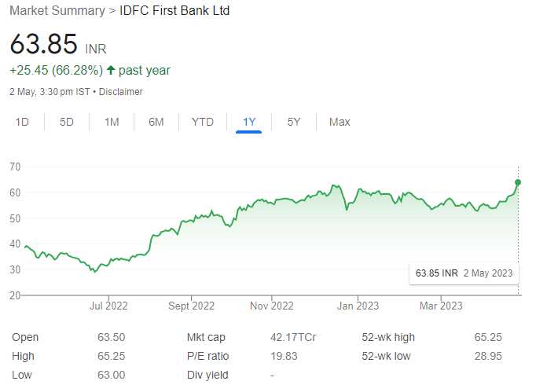Show the 6M price history

pyautogui.click(x=156, y=122)
